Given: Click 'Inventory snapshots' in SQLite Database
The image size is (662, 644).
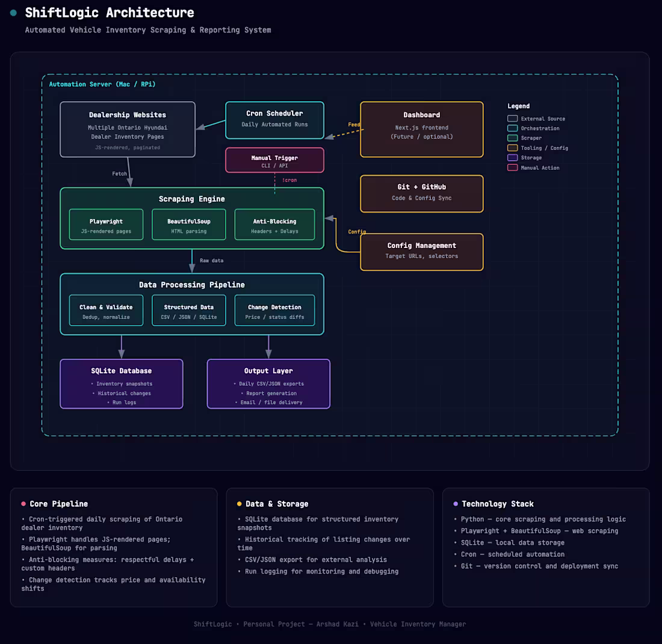Looking at the screenshot, I should click(122, 384).
